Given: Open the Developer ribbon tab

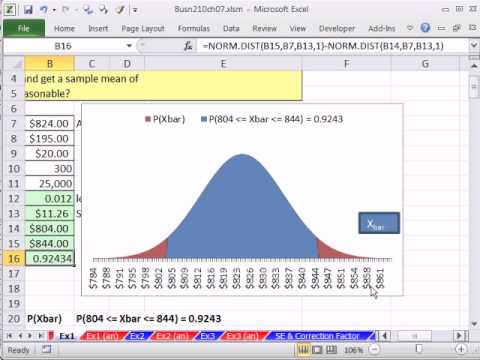Looking at the screenshot, I should pyautogui.click(x=337, y=29).
